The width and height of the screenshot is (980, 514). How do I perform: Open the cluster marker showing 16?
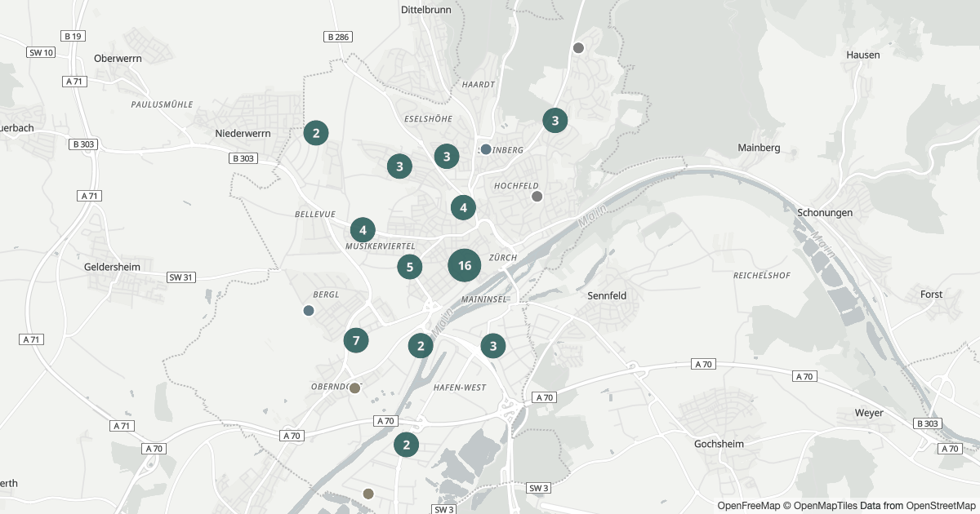[x=464, y=265]
